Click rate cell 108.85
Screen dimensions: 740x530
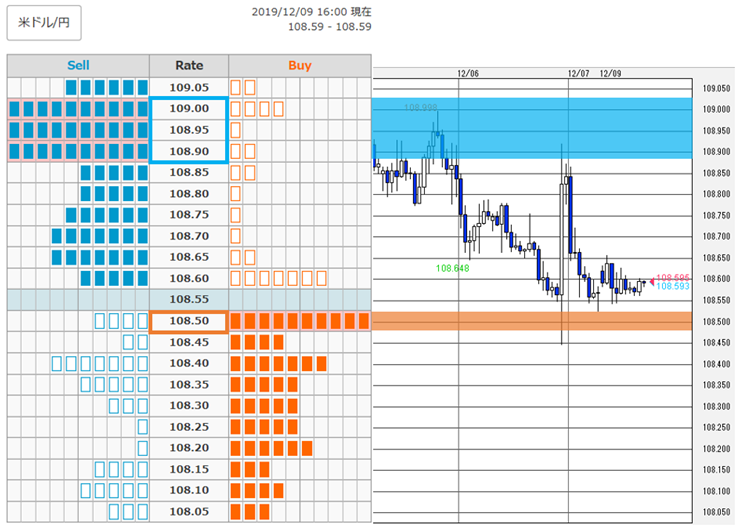coord(189,172)
